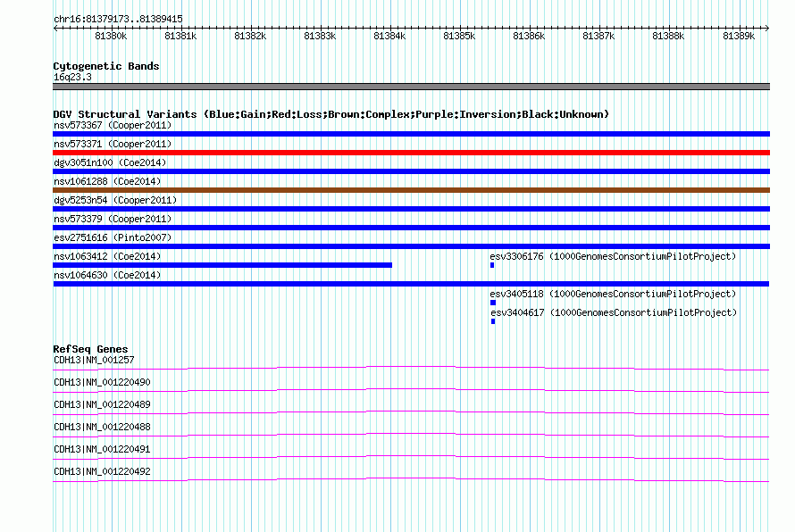Select the magenta line for CDH13|NM_001220489

(411, 412)
